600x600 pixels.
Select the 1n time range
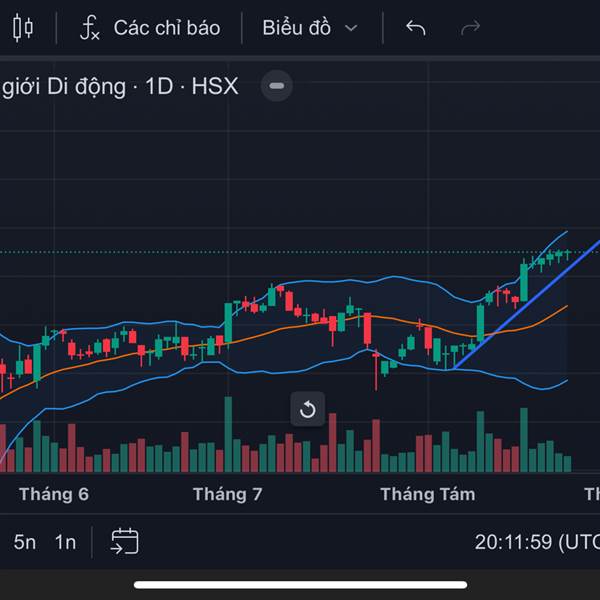(65, 542)
